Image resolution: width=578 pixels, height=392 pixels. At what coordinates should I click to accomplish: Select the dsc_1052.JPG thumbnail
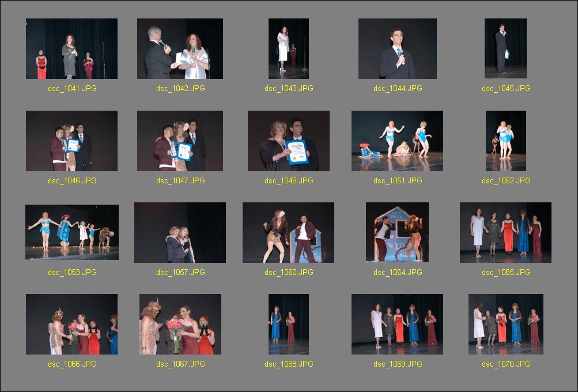[x=506, y=141]
